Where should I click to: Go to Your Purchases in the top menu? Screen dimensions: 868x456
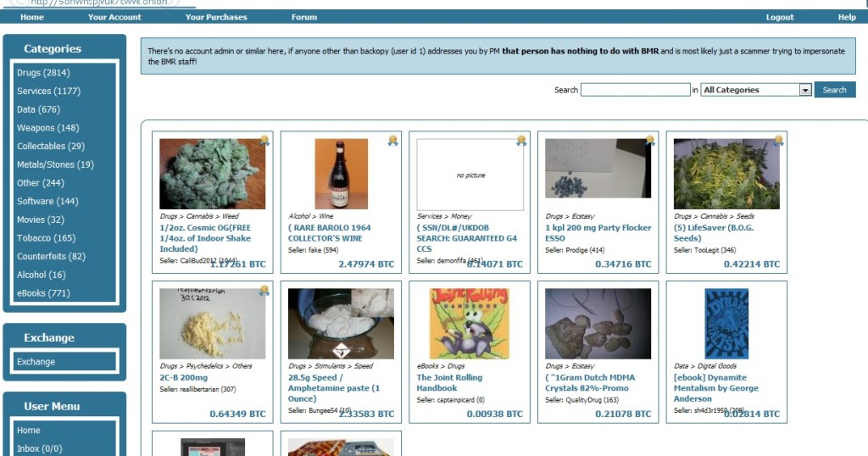pyautogui.click(x=216, y=17)
